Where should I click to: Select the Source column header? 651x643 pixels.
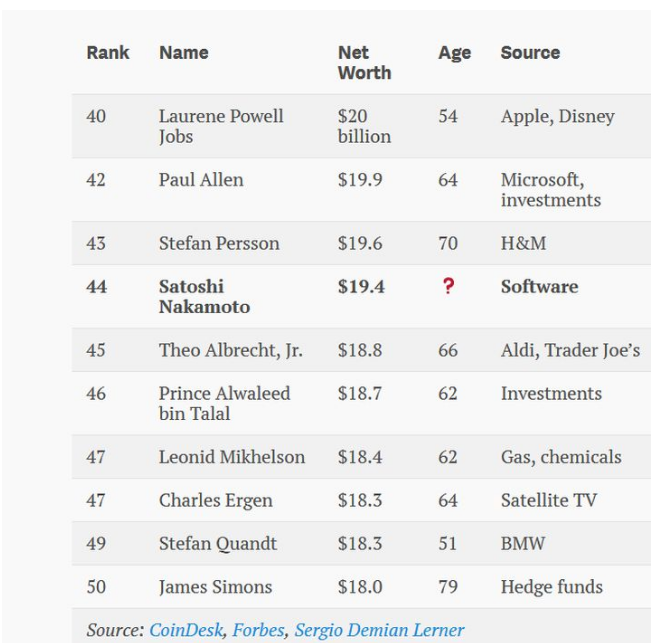click(x=530, y=53)
